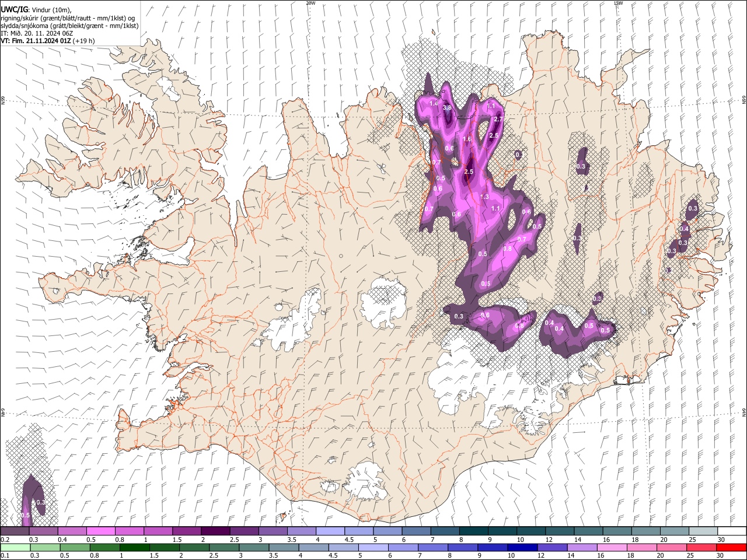The image size is (747, 560).
Task: Click the rain legend swatch between 20 and 25
Action: [671, 547]
